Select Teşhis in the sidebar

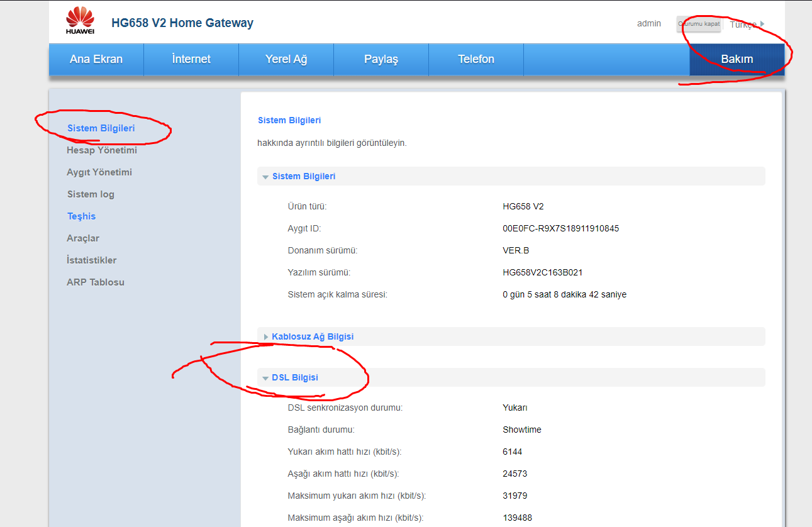[82, 216]
